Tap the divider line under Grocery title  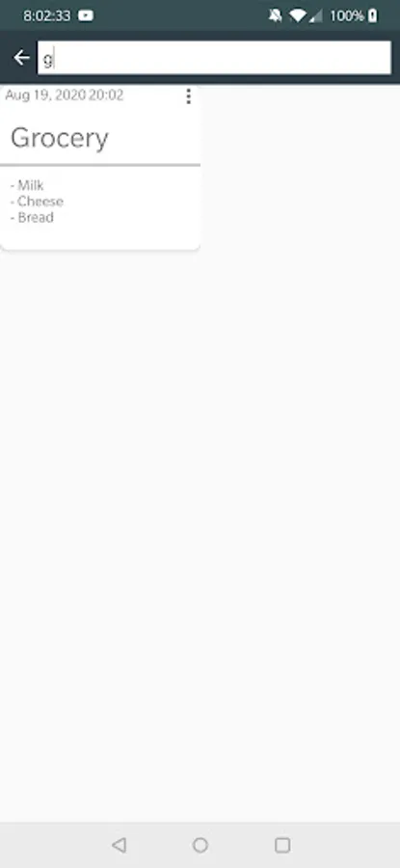pyautogui.click(x=100, y=165)
